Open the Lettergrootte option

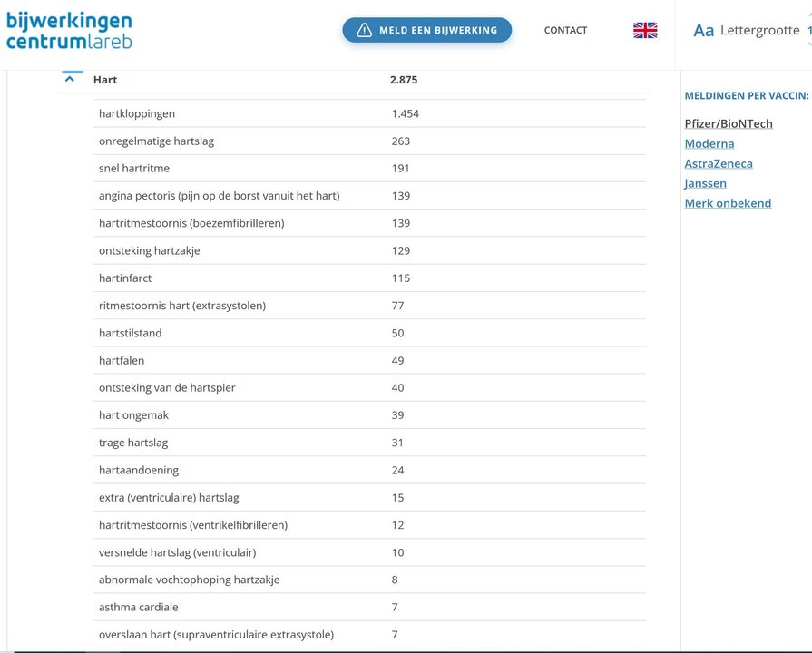759,31
